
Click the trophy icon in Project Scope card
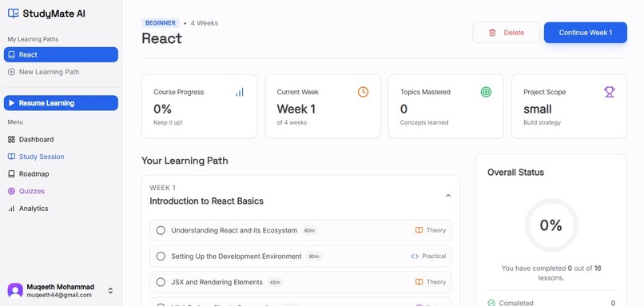609,92
